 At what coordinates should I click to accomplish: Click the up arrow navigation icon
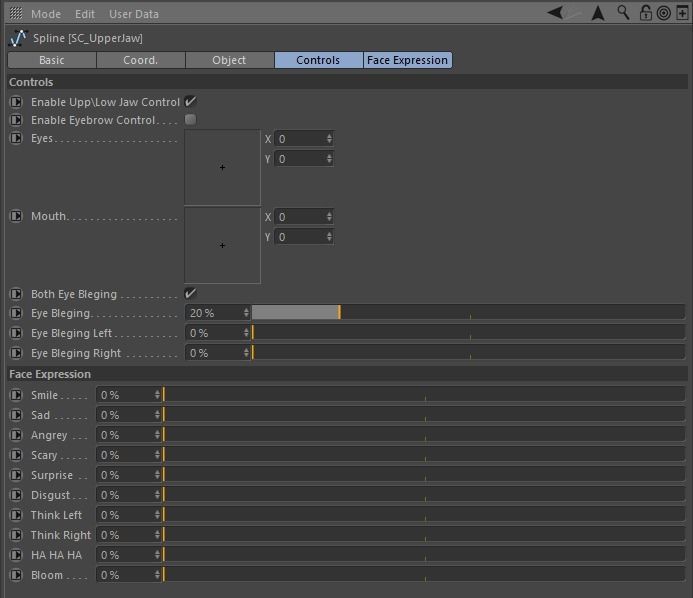(598, 13)
